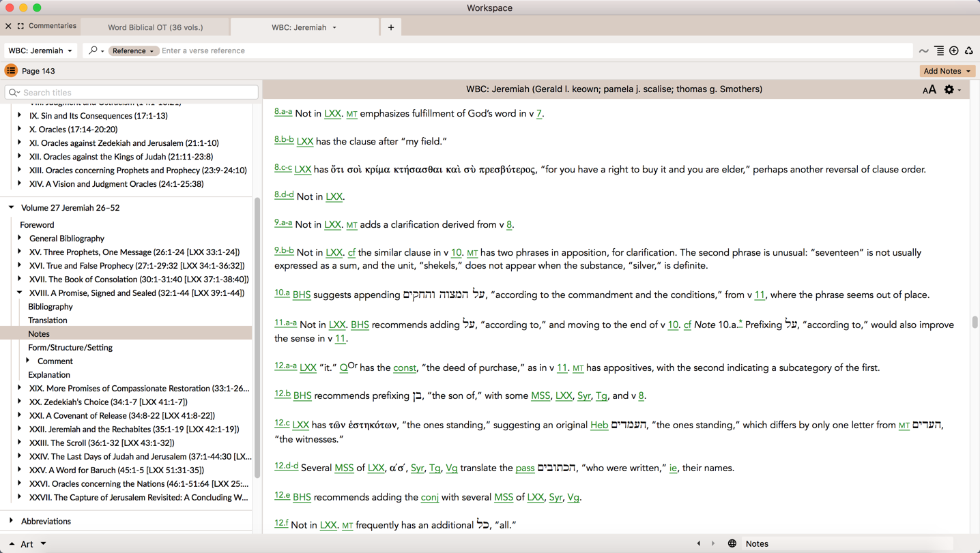Viewport: 980px width, 553px height.
Task: Click the Search titles field
Action: click(132, 93)
